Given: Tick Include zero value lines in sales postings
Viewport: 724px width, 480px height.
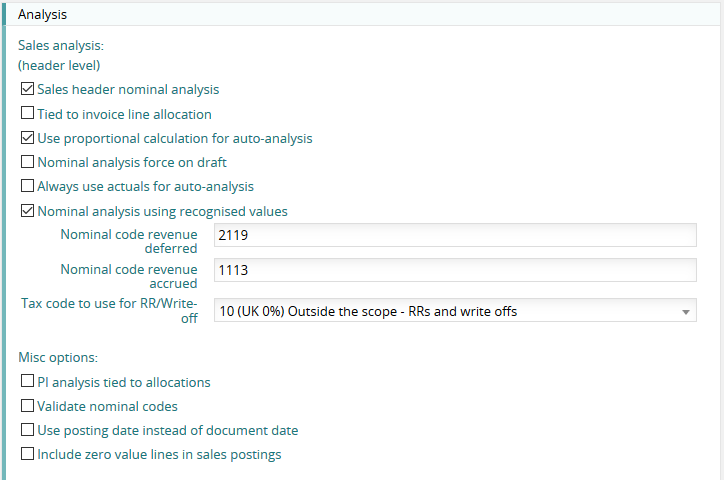Looking at the screenshot, I should click(28, 455).
